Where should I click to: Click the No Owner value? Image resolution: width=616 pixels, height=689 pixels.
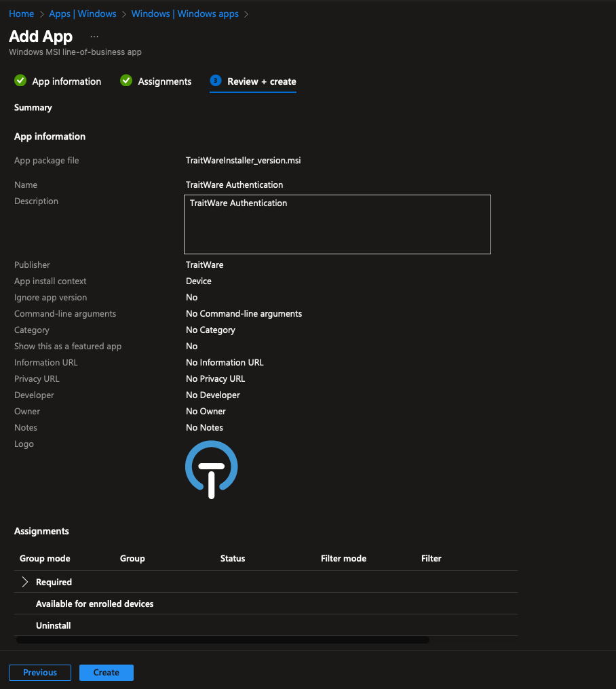[206, 411]
